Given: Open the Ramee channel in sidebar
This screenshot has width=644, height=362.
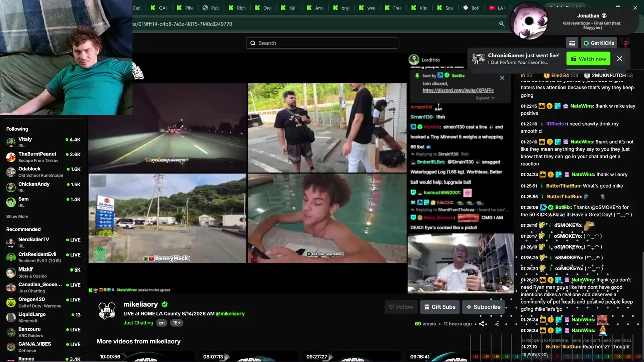Looking at the screenshot, I should (44, 359).
